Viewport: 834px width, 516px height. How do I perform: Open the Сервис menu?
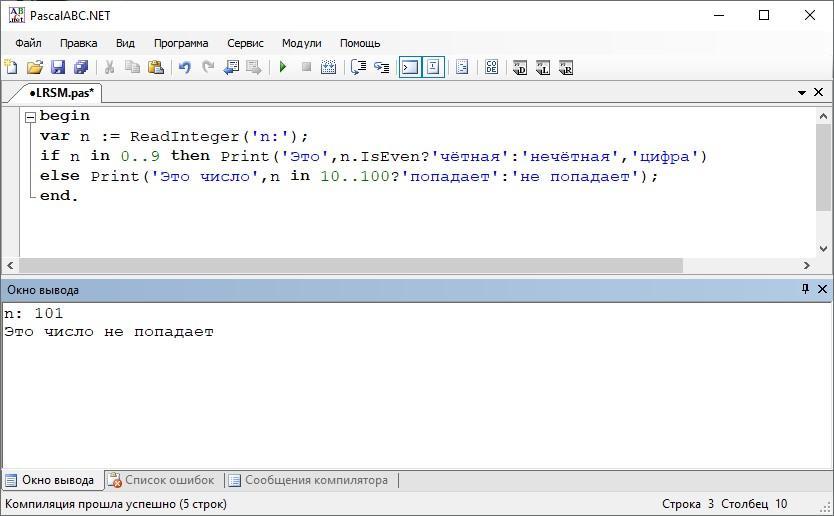tap(245, 43)
